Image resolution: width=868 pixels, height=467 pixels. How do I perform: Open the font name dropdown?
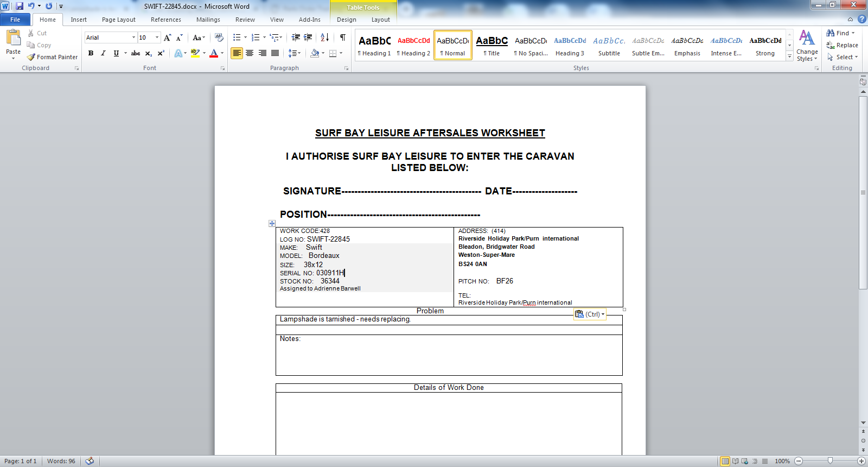[x=133, y=37]
